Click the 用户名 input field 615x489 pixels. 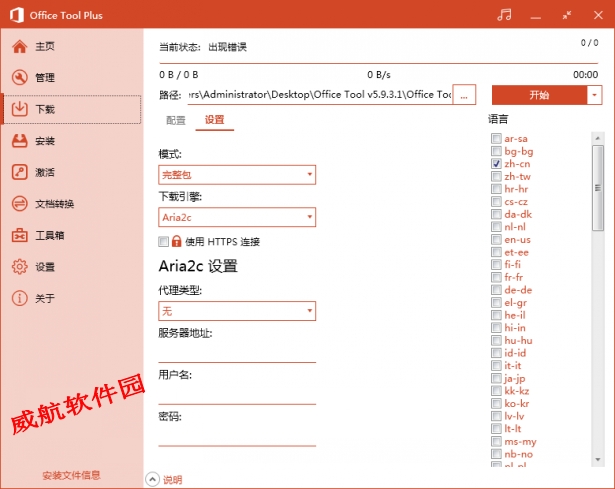click(x=237, y=394)
